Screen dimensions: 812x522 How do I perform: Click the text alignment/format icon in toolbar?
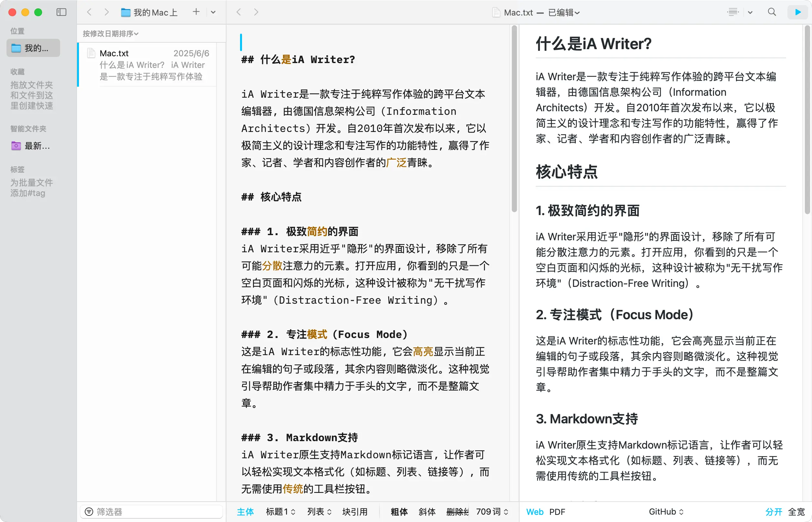click(x=733, y=12)
